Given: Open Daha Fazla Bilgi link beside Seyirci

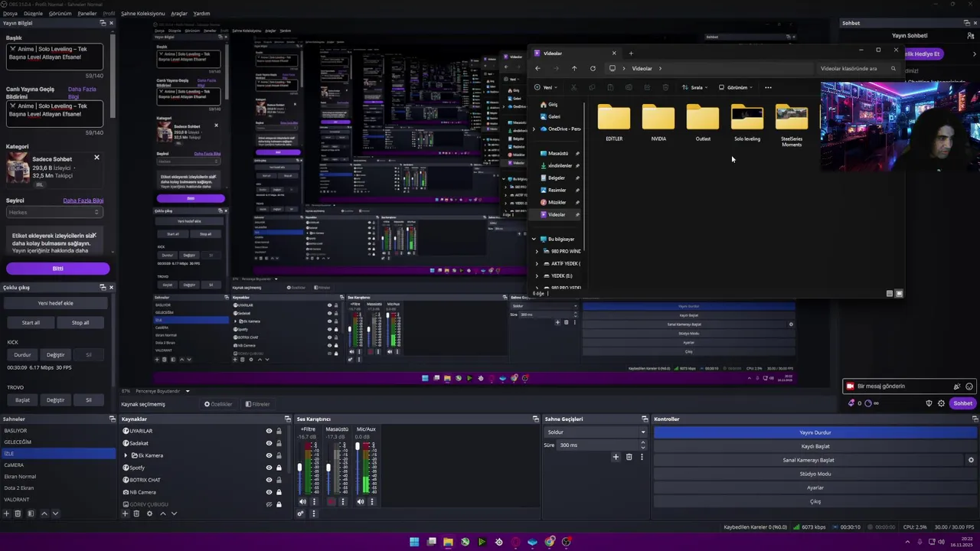Looking at the screenshot, I should [83, 201].
